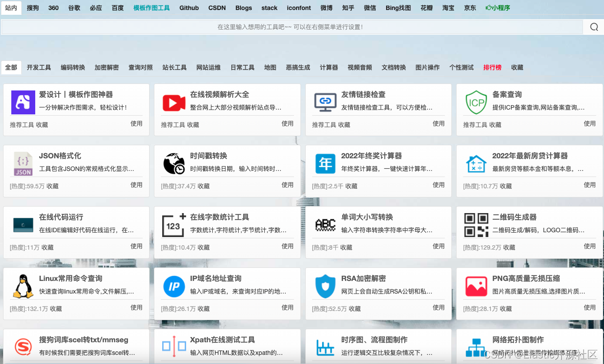Open the 文档转换 category tab
The image size is (604, 364).
point(394,67)
